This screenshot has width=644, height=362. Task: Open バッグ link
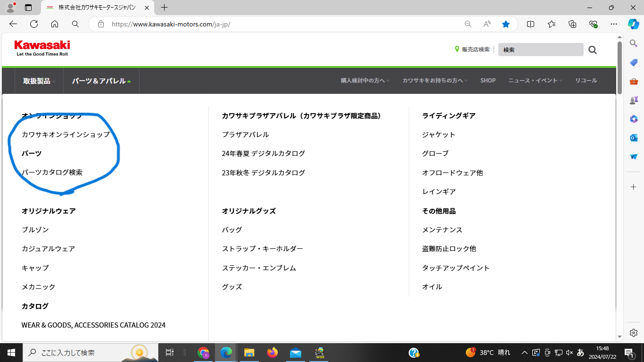(x=232, y=230)
